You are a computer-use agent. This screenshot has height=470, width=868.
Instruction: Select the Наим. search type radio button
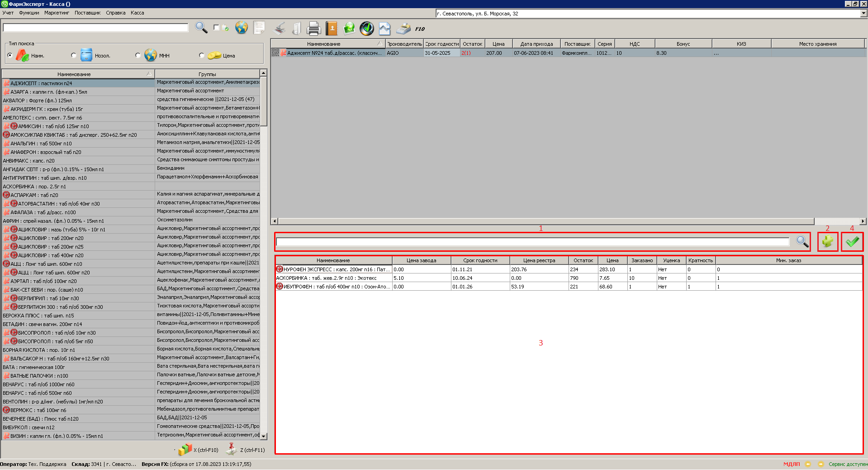click(x=10, y=56)
